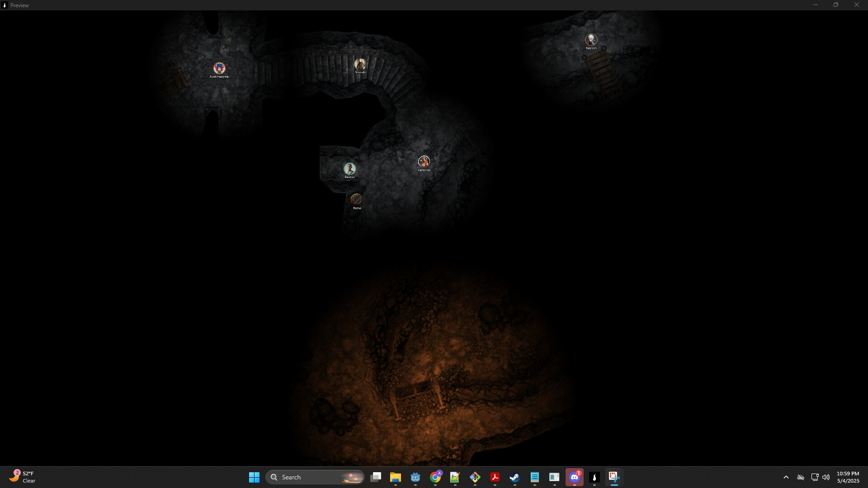Select the Yarlenne token
868x488 pixels.
click(x=424, y=162)
